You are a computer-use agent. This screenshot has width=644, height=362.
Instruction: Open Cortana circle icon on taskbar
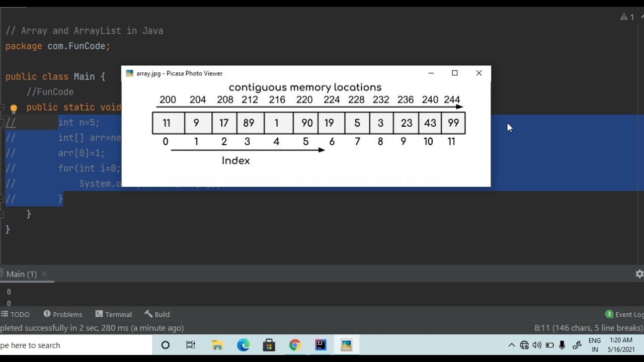[x=165, y=345]
